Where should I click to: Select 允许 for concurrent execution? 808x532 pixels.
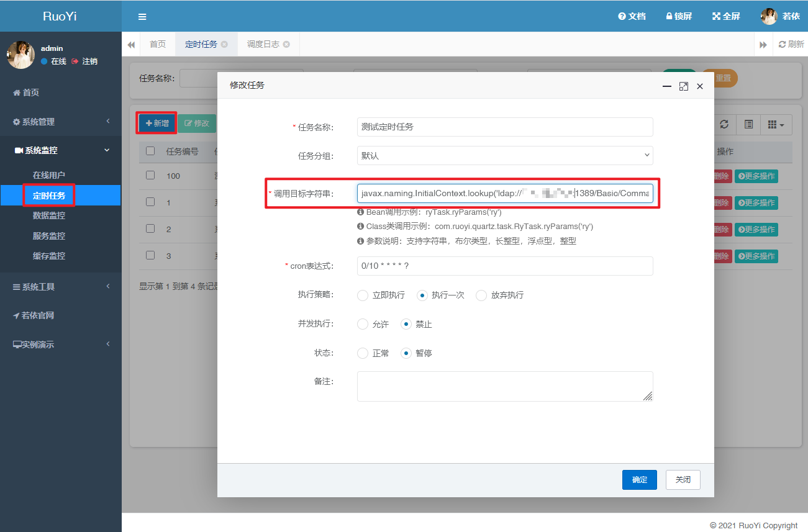click(x=363, y=324)
